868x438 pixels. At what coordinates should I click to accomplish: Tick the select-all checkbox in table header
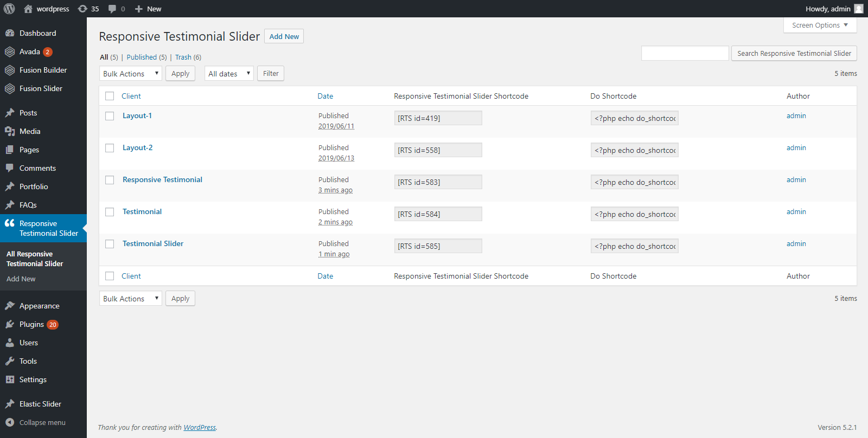(x=110, y=96)
